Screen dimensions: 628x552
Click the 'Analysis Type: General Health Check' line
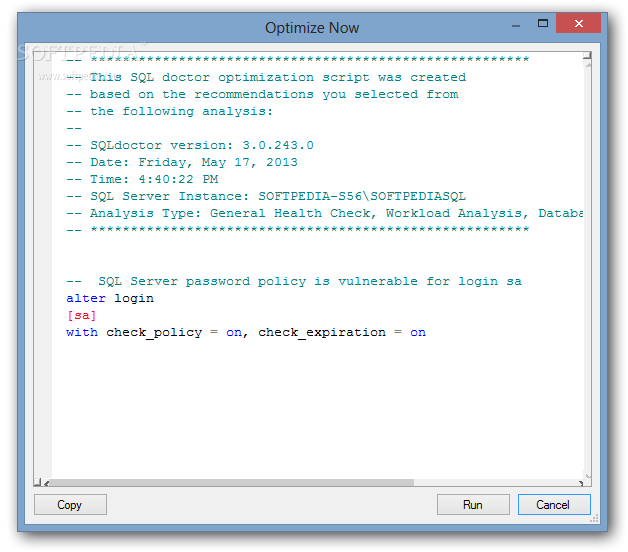(x=324, y=213)
